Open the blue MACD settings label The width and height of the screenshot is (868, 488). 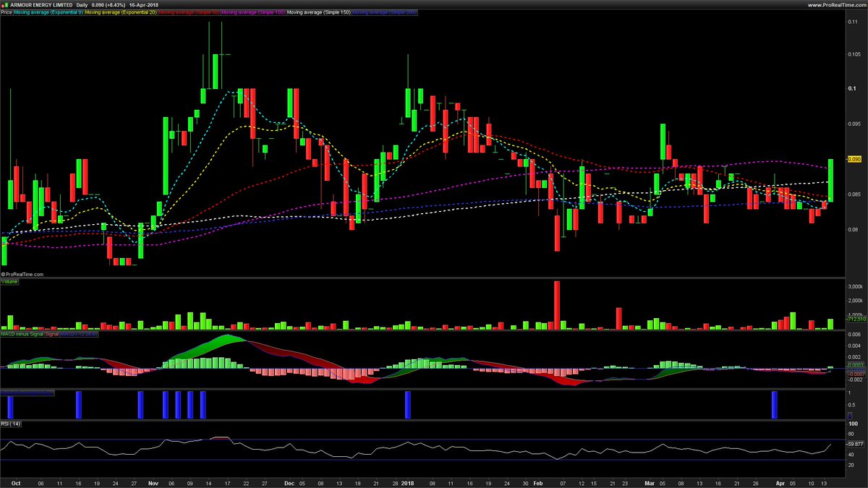(x=79, y=334)
